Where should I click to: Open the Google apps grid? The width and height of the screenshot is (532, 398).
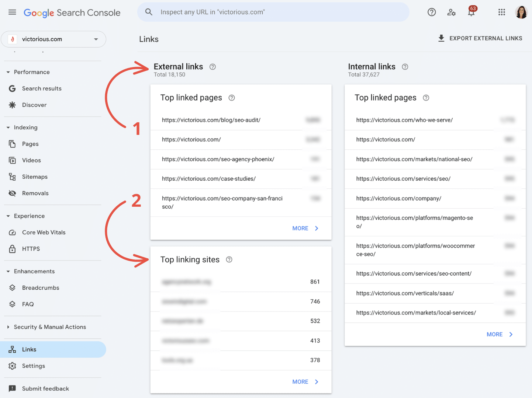pos(502,12)
